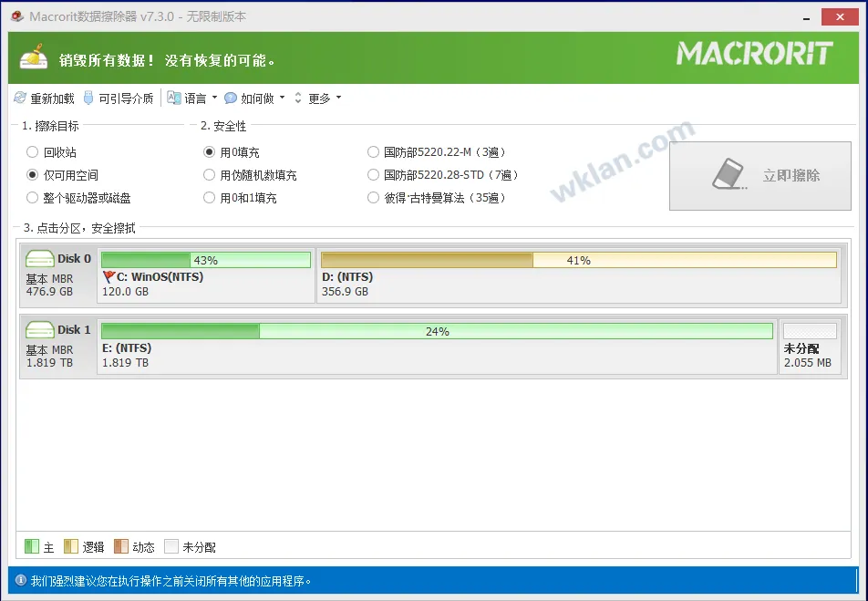Screen dimensions: 868x601
Task: Expand the more (更多) dropdown arrow
Action: point(339,98)
